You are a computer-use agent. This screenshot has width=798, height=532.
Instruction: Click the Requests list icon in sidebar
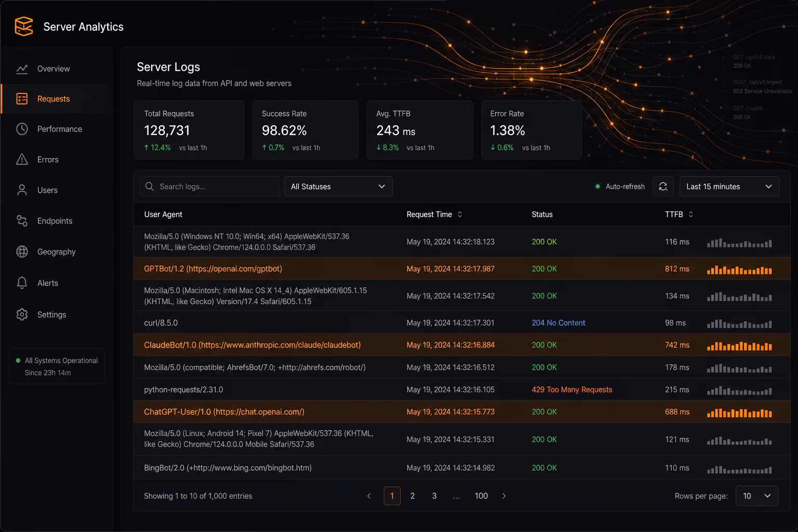(22, 99)
